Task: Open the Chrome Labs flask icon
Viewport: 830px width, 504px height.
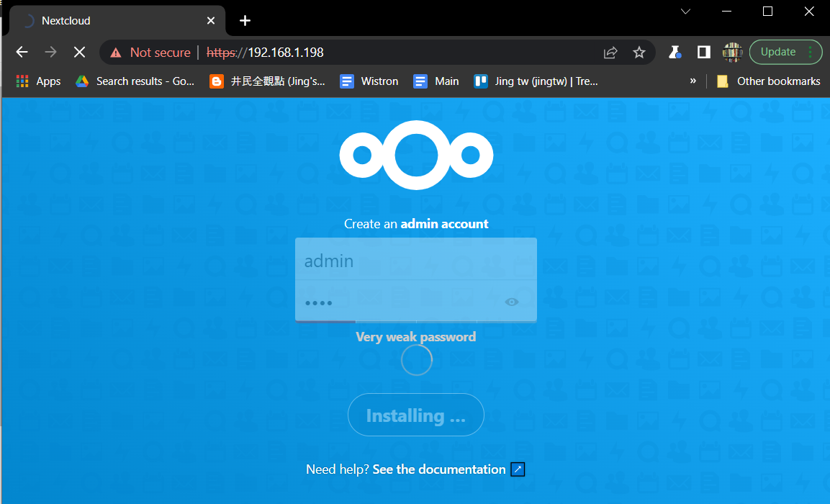Action: pos(675,52)
